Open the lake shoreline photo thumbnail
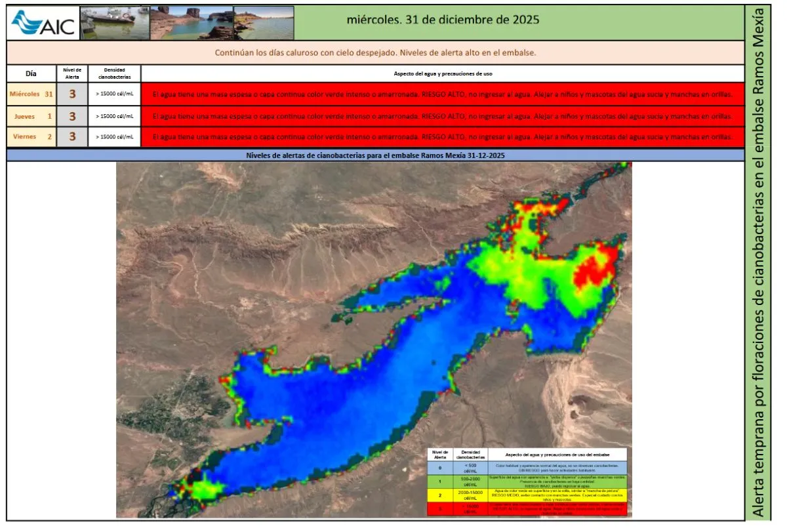This screenshot has height=532, width=787. (x=264, y=23)
